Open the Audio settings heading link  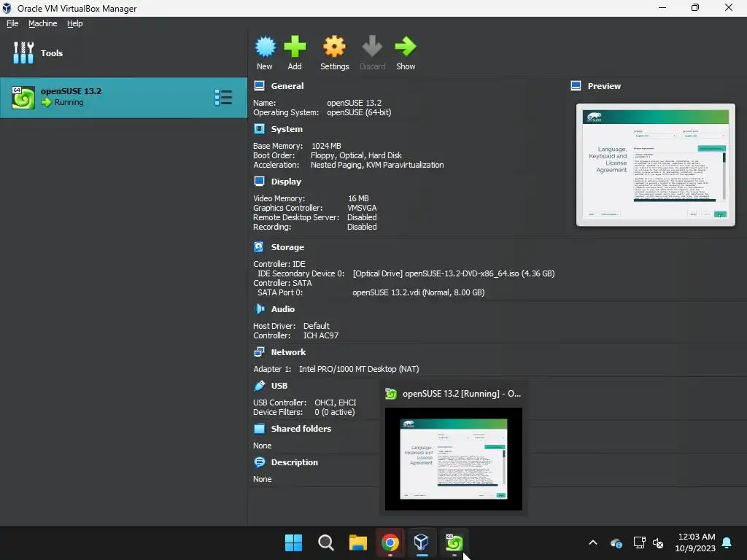[x=283, y=309]
